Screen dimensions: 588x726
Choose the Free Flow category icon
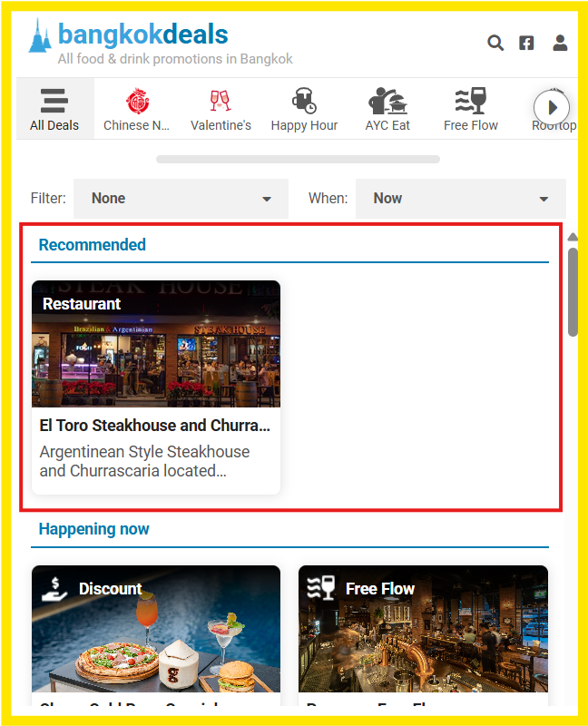[470, 101]
